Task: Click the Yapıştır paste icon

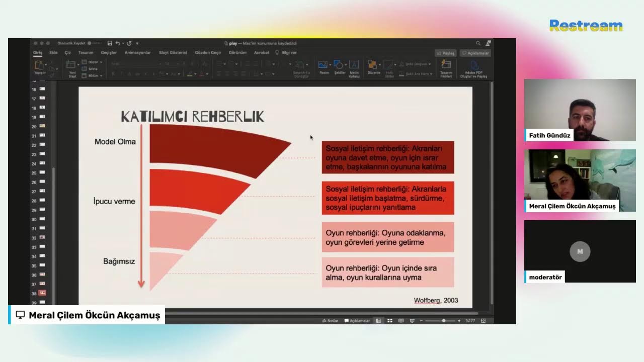Action: [39, 65]
